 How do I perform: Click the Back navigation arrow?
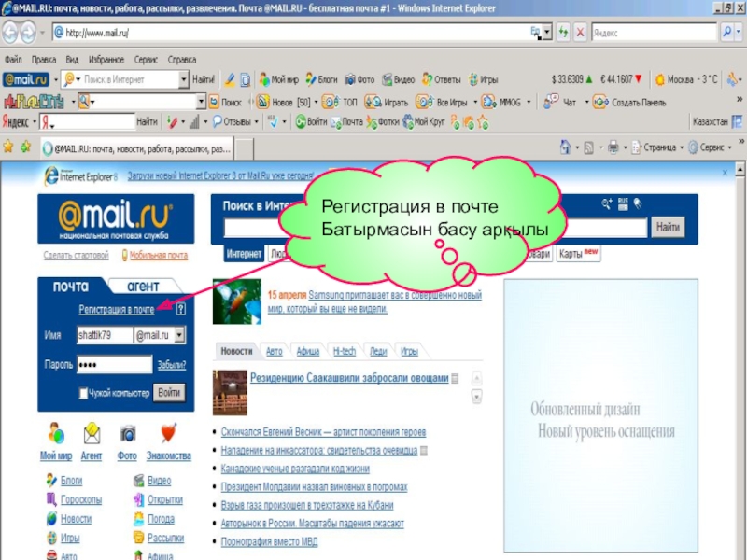pyautogui.click(x=10, y=33)
